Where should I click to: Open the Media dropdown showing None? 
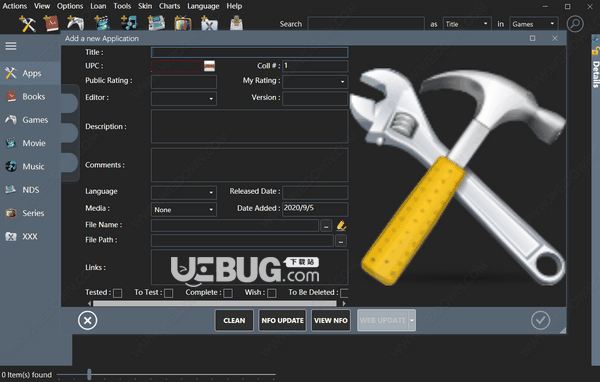(184, 209)
